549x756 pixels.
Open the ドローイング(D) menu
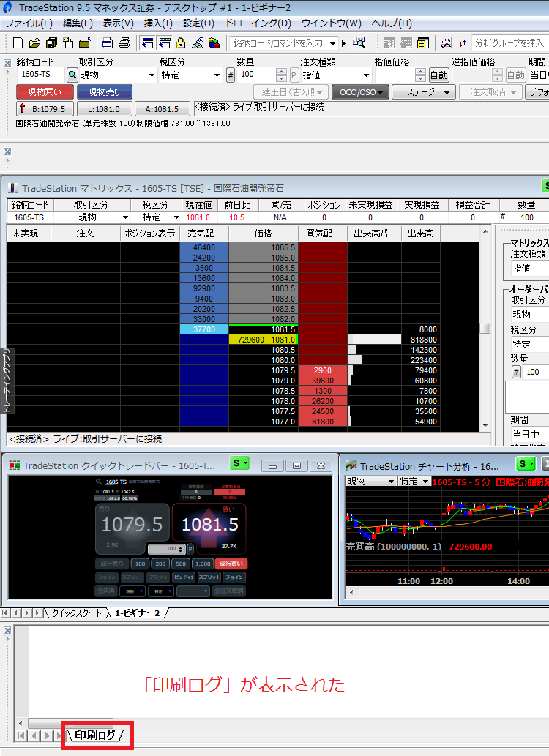coord(258,23)
